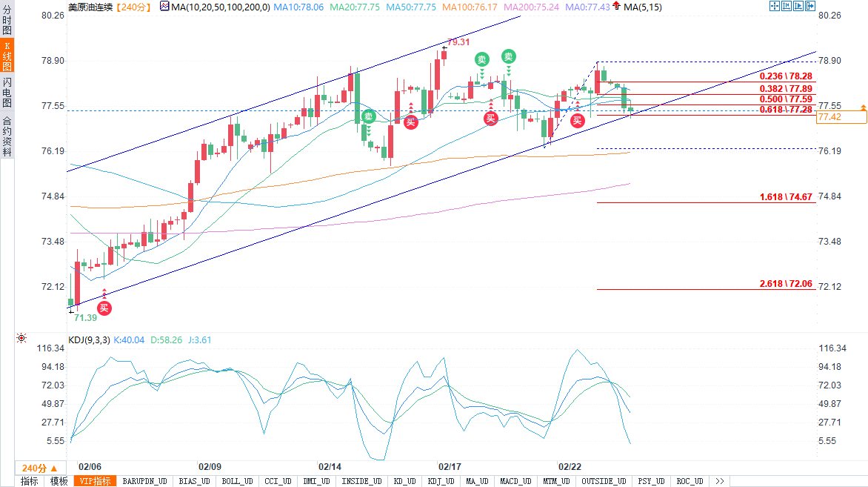Viewport: 868px width, 487px height.
Task: Switch to the 闪电图 tick chart tab
Action: point(7,93)
